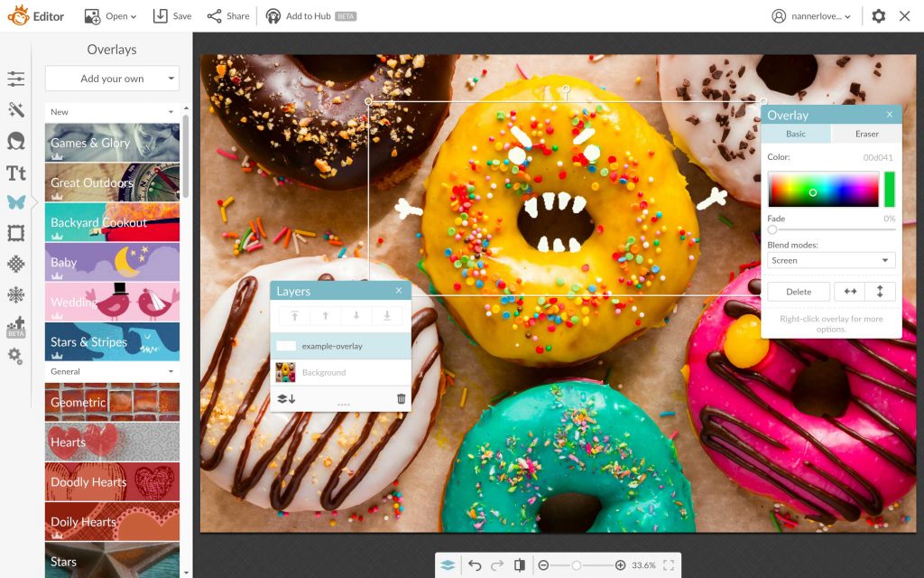Select the Touch Up face tool
Viewport: 924px width, 578px height.
tap(15, 140)
